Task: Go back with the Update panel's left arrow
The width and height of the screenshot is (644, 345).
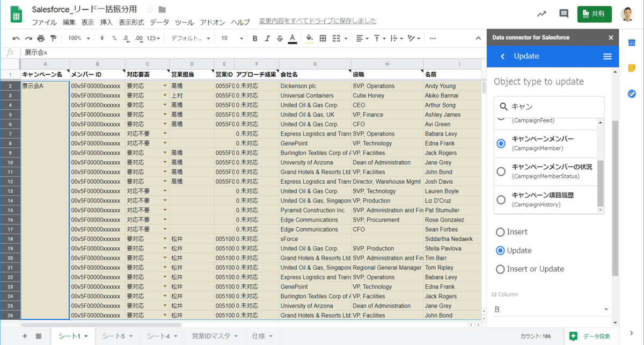Action: pyautogui.click(x=503, y=56)
